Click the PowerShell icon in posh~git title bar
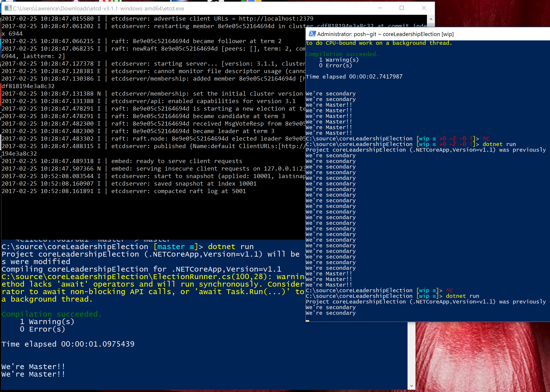This screenshot has width=550, height=392. (x=312, y=34)
